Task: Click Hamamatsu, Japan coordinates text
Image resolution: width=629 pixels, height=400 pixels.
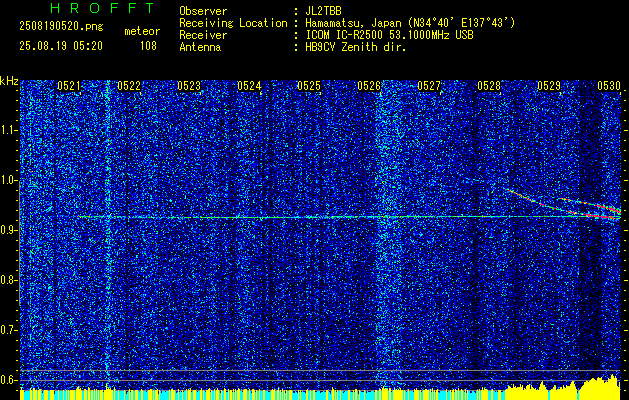Action: coord(410,23)
